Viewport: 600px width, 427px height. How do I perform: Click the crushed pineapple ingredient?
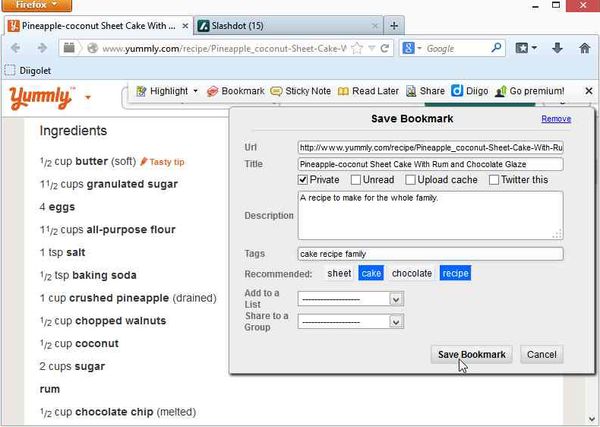pos(119,298)
